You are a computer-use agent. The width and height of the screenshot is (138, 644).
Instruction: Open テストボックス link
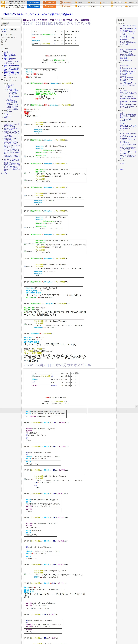(x=8, y=116)
